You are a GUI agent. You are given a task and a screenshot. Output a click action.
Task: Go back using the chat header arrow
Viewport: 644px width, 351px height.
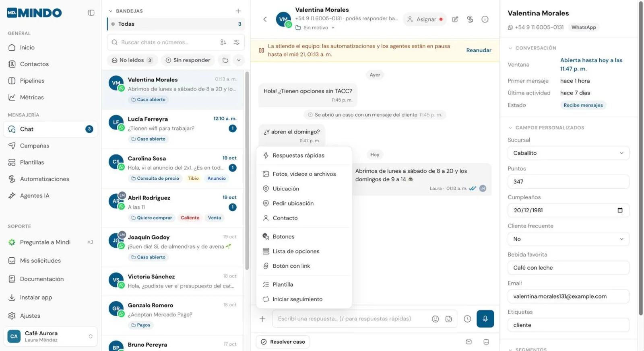[265, 19]
